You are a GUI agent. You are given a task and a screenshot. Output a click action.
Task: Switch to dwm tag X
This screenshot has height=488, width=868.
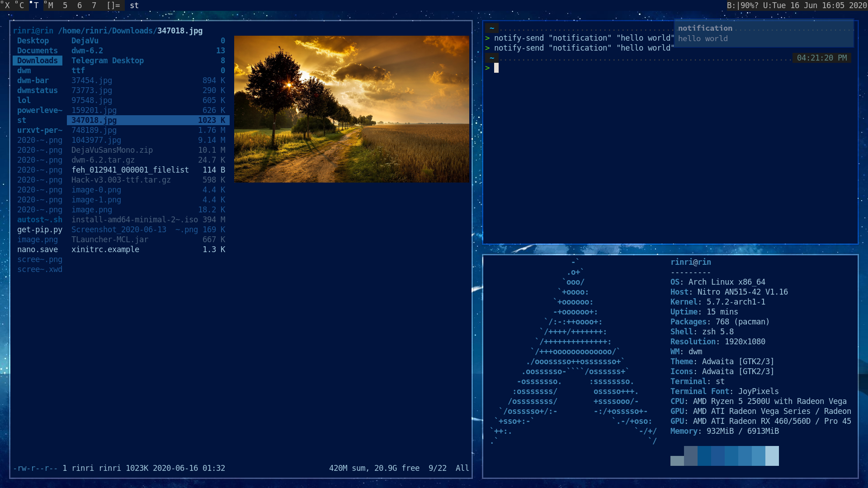[7, 5]
